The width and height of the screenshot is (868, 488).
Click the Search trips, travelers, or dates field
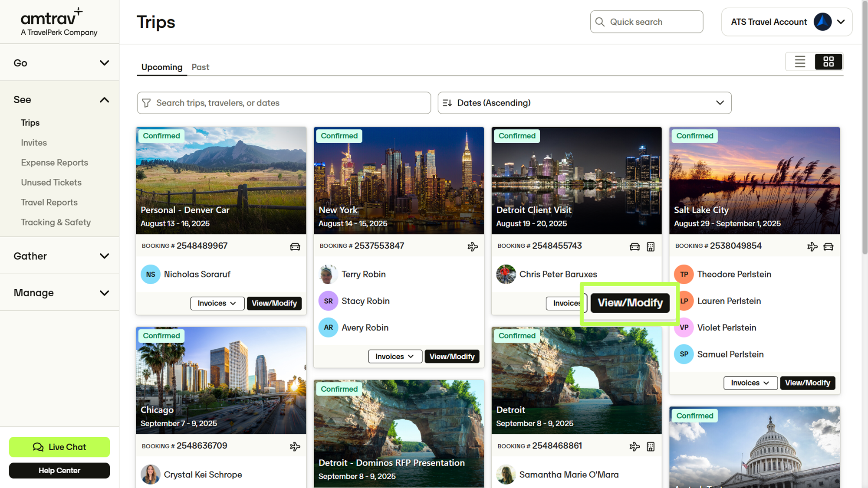pos(284,103)
